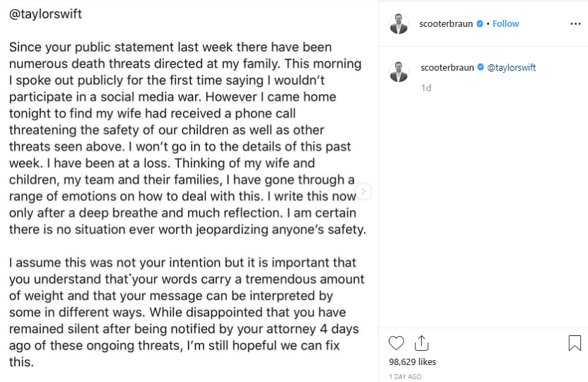Image resolution: width=588 pixels, height=382 pixels.
Task: Click the scooterbraun avatar beside the caption
Action: click(x=399, y=71)
